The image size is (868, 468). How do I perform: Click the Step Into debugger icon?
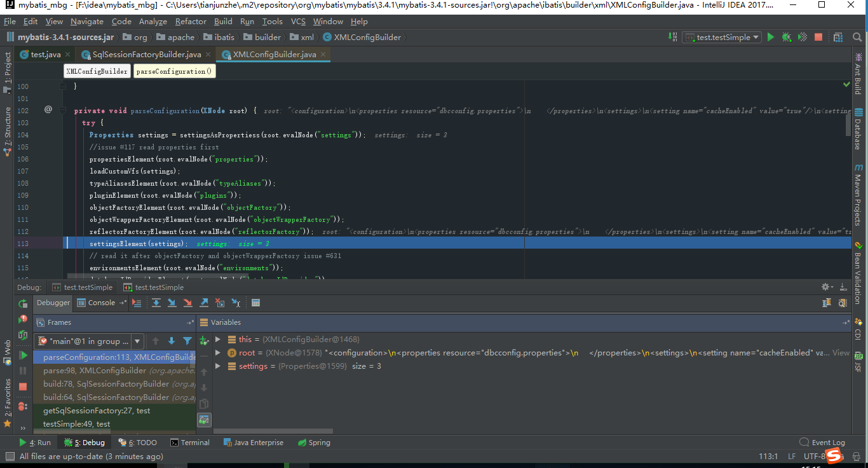[x=172, y=303]
